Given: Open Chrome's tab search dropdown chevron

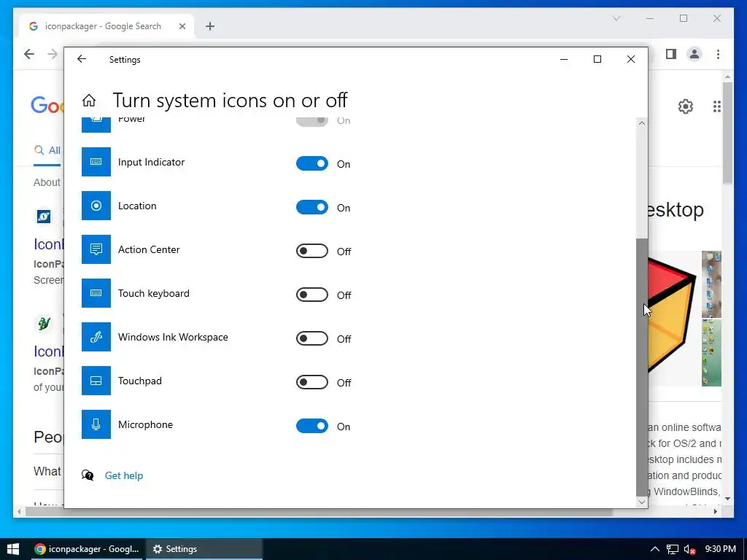Looking at the screenshot, I should (x=616, y=18).
